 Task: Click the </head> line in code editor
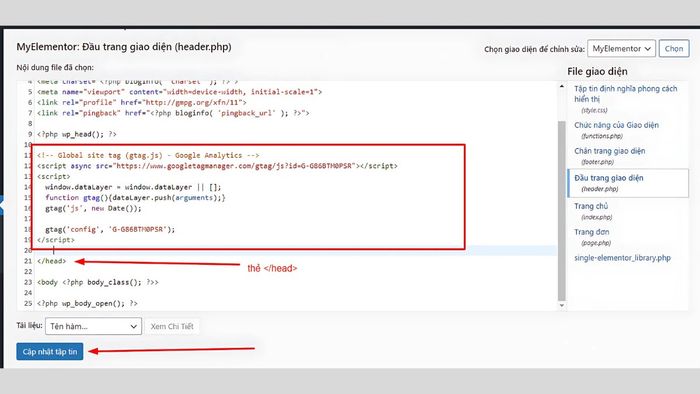(51, 261)
